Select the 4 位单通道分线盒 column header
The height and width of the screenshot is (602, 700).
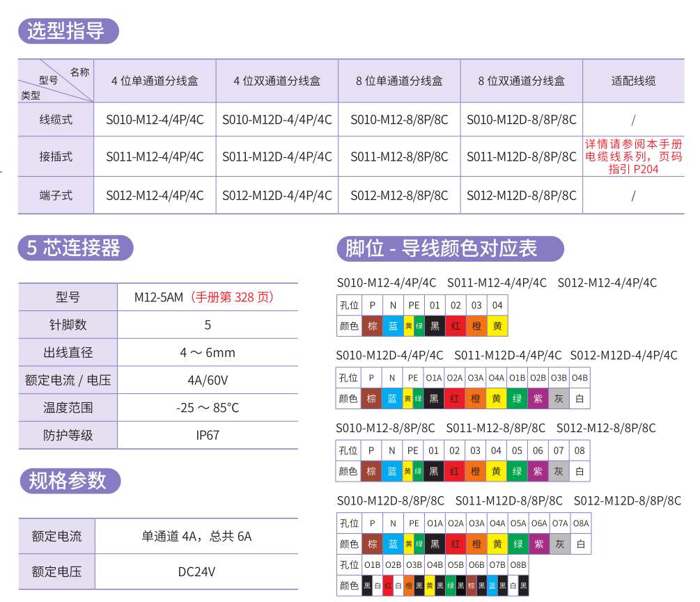pyautogui.click(x=155, y=81)
